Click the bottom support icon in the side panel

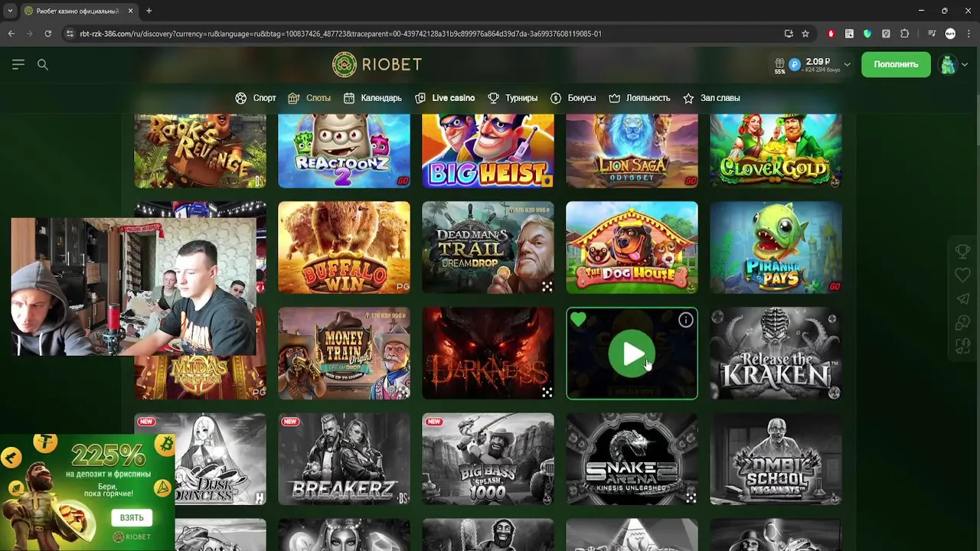click(962, 346)
